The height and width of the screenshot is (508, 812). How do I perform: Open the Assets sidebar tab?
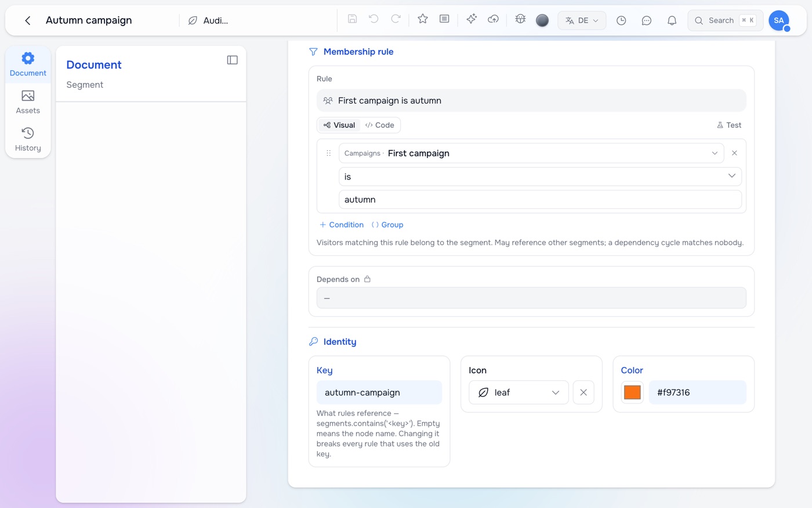coord(28,102)
